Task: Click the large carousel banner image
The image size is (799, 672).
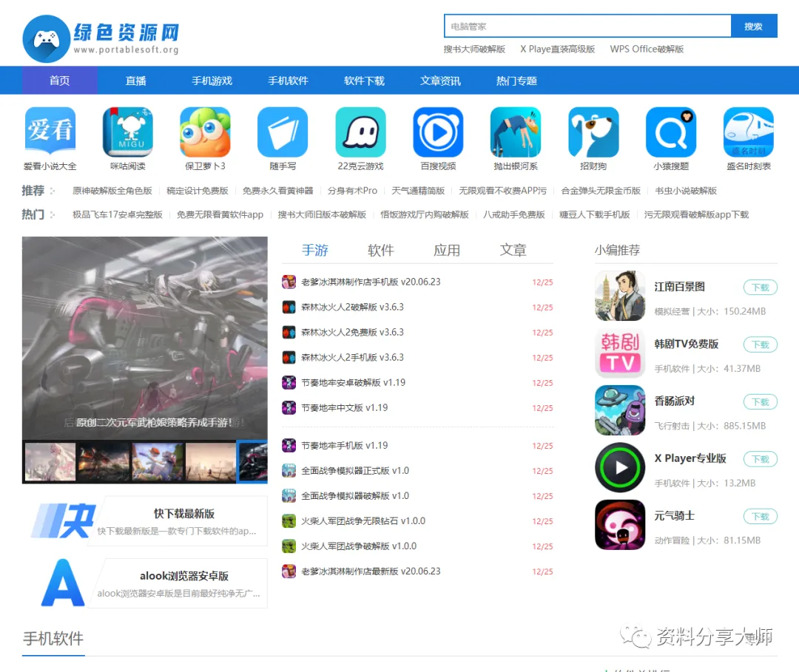Action: [145, 338]
